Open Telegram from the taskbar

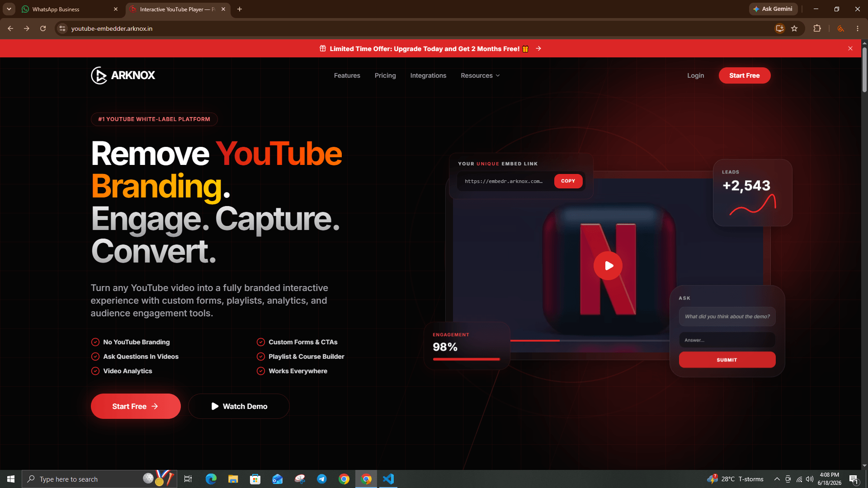322,479
